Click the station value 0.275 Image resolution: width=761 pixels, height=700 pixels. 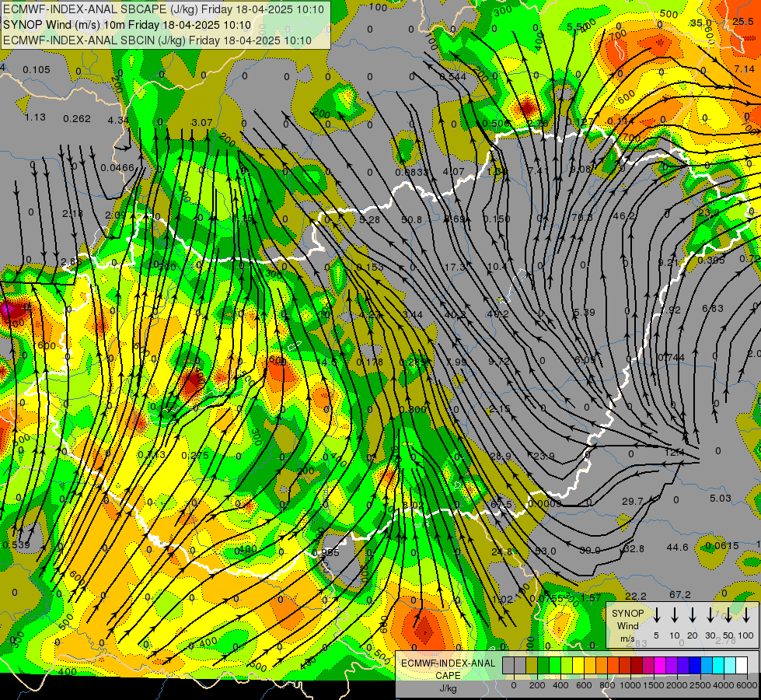pyautogui.click(x=195, y=455)
